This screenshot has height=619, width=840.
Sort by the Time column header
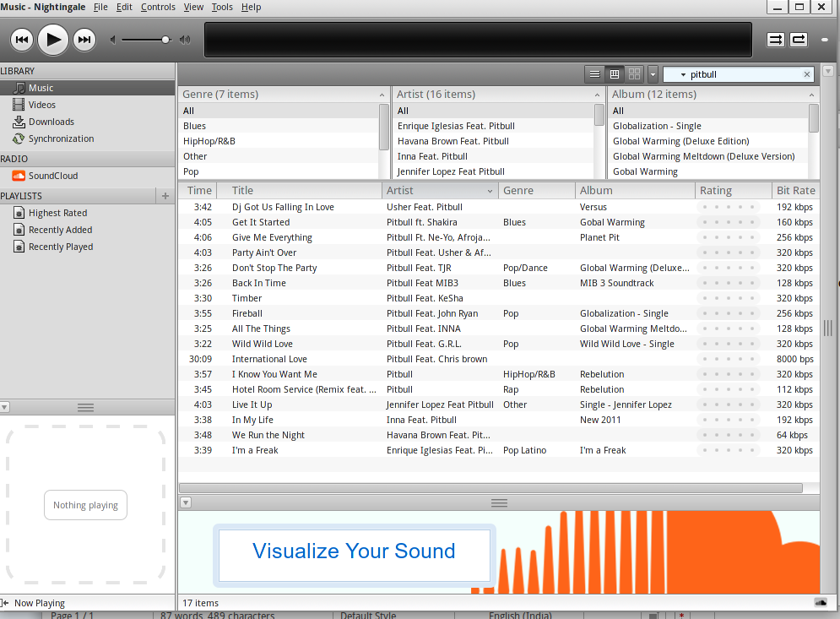198,190
